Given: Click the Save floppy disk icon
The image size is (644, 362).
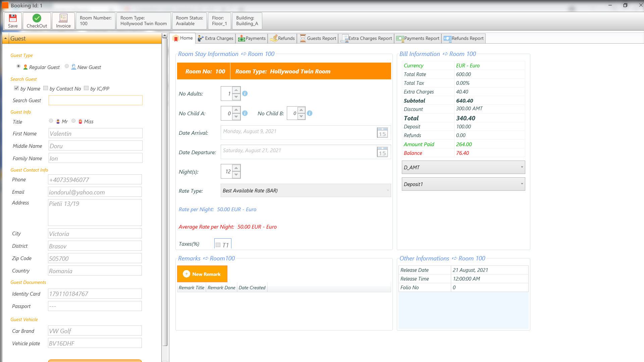Looking at the screenshot, I should pos(13,18).
